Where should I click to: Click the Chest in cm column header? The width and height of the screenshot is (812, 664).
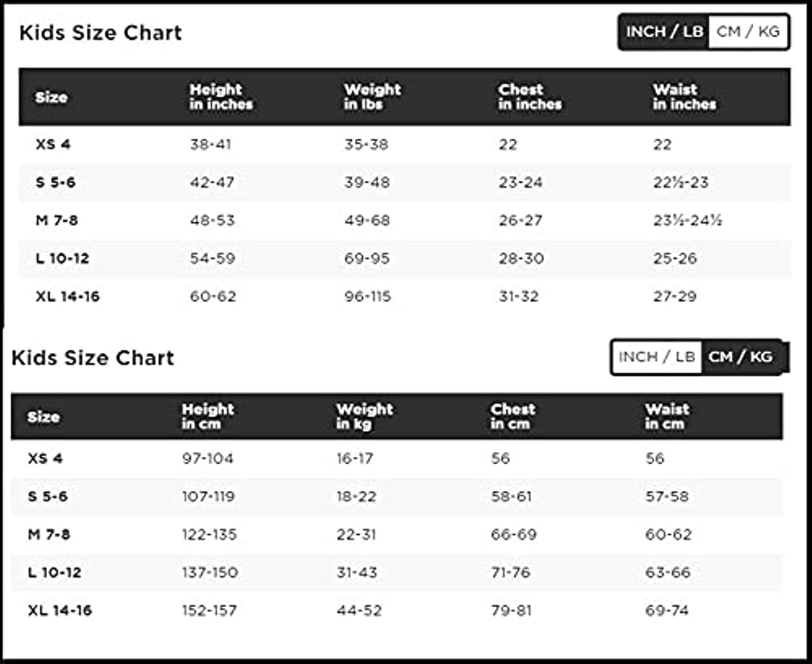513,416
